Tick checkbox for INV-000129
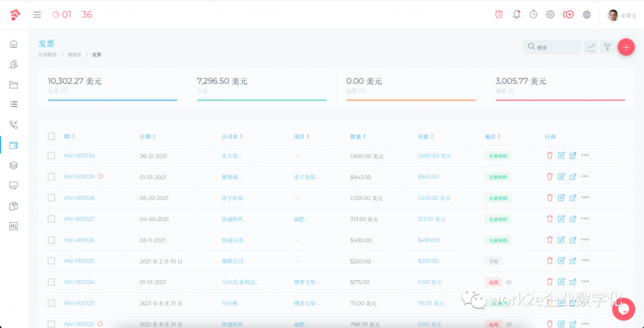The height and width of the screenshot is (328, 644). pos(52,176)
